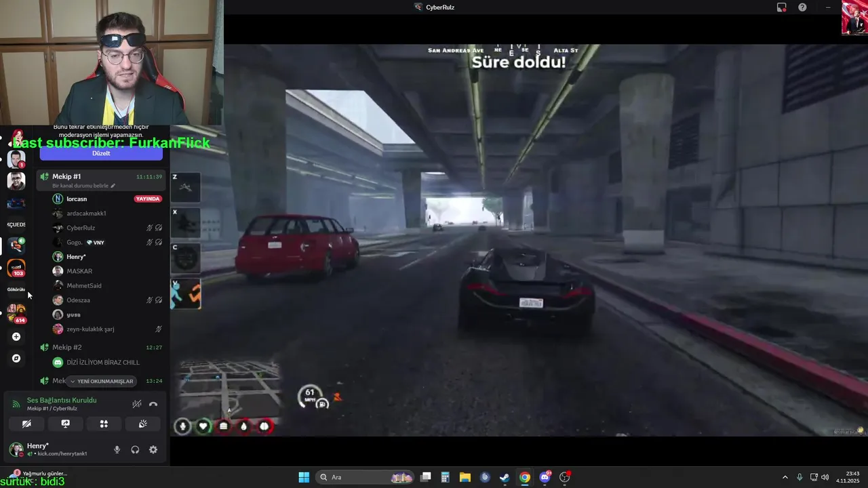Click the YAYINDA live badge
Image resolution: width=868 pixels, height=488 pixels.
148,199
